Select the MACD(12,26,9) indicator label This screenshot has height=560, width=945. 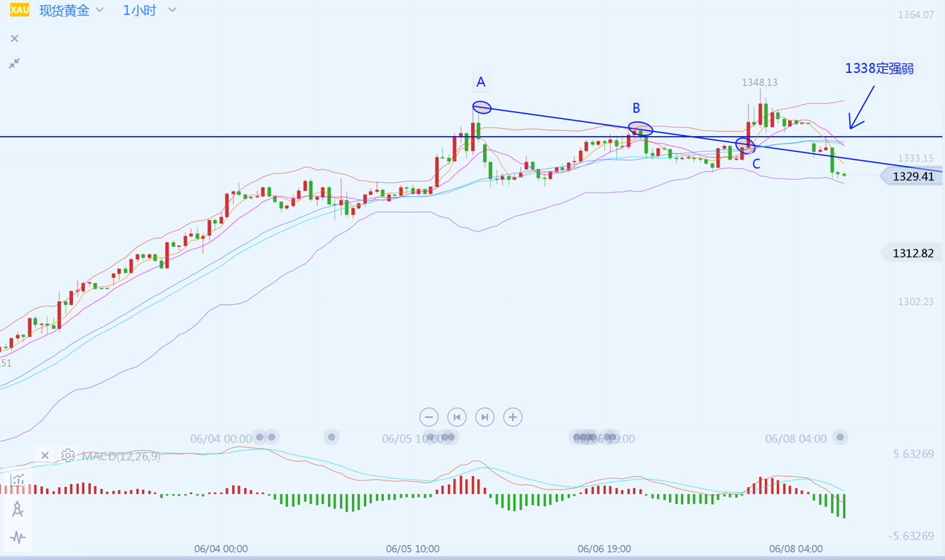tap(121, 456)
